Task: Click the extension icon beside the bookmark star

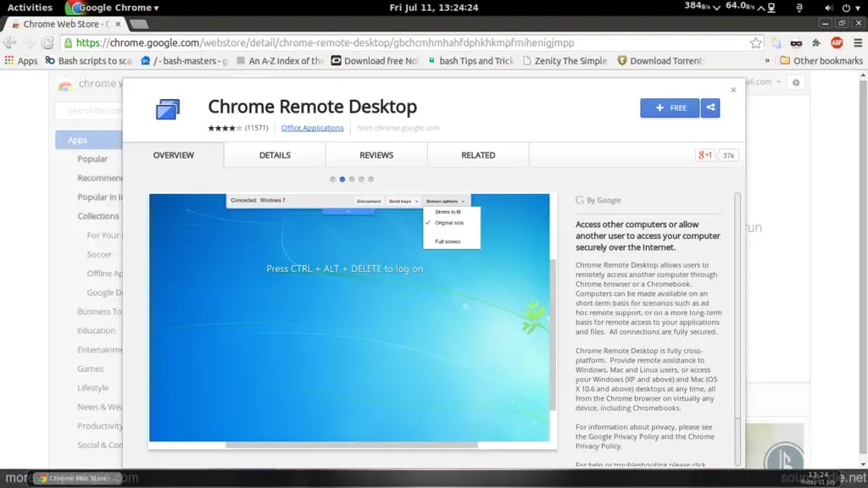Action: [x=776, y=42]
